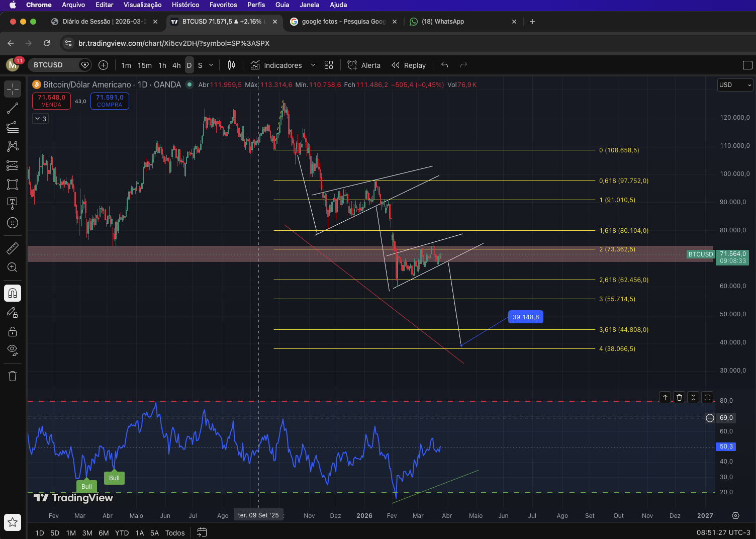The image size is (756, 539).
Task: Open the candlestick chart type selector
Action: (x=231, y=65)
